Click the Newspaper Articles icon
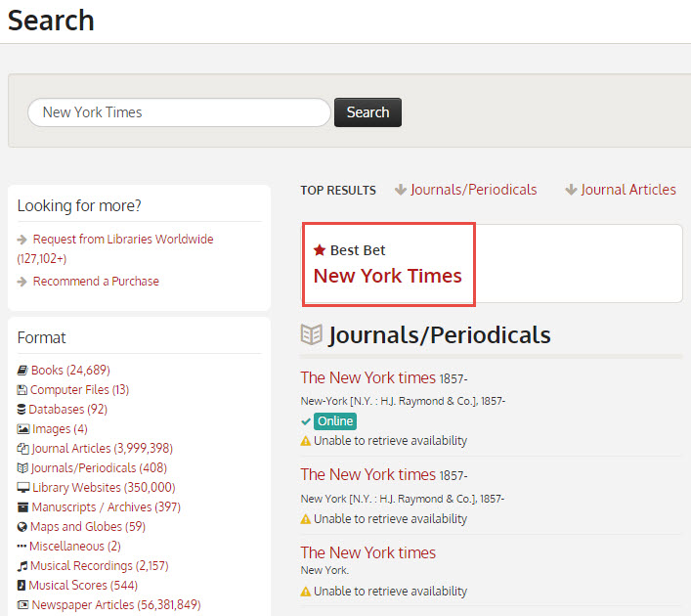The width and height of the screenshot is (691, 616). coord(22,604)
